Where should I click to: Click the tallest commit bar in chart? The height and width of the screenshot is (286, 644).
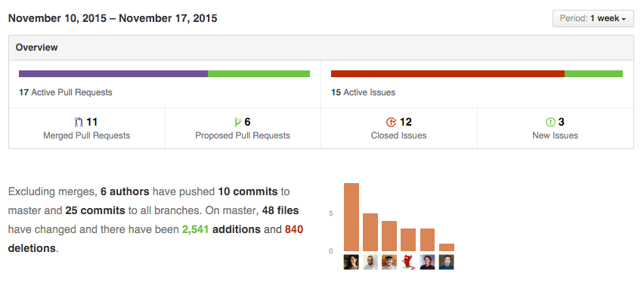[x=351, y=217]
